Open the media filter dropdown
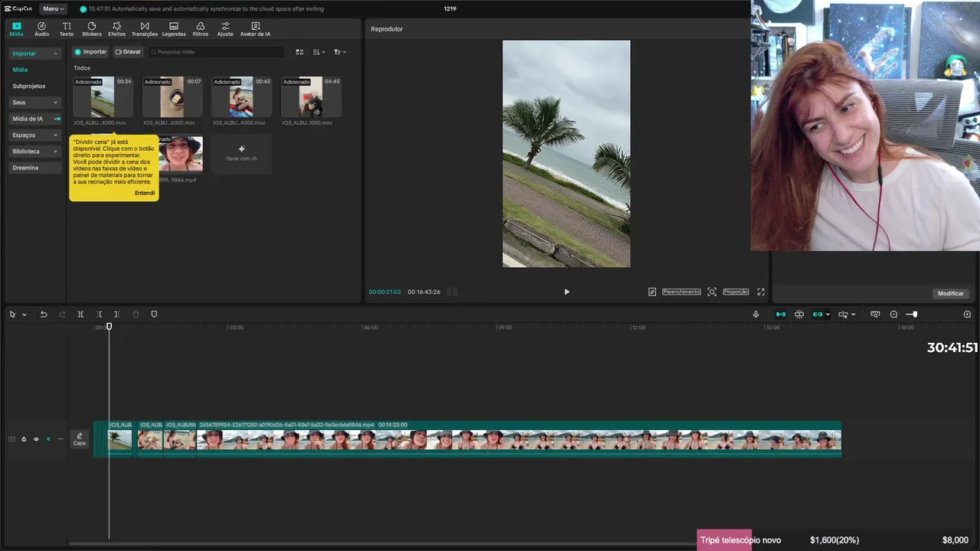This screenshot has height=551, width=980. pos(340,52)
